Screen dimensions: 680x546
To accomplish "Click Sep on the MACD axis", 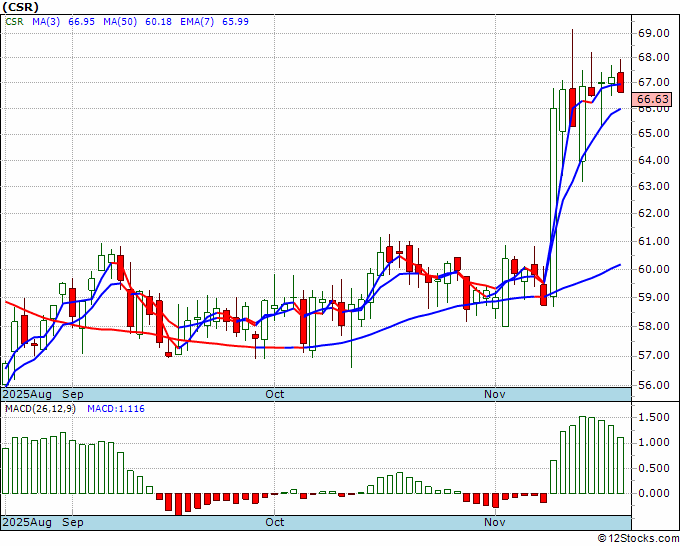I will tap(73, 522).
